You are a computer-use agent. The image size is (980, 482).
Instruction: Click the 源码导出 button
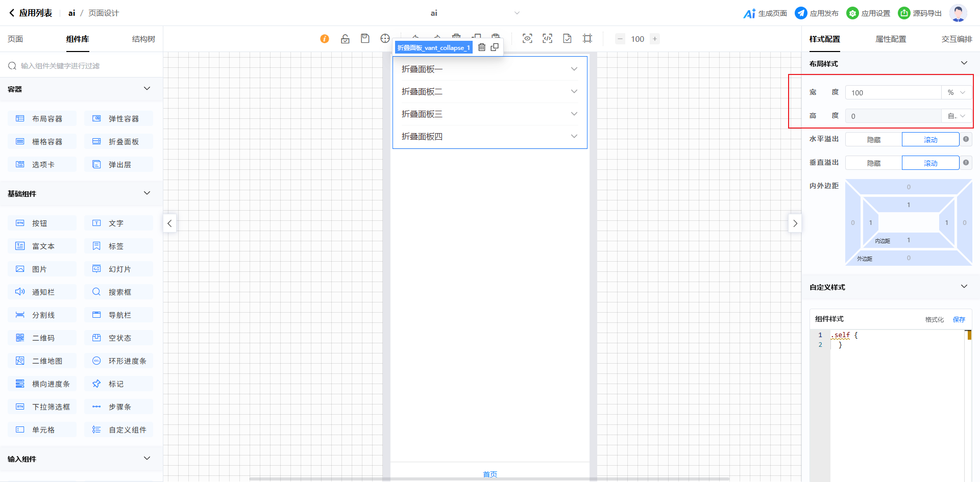(x=920, y=13)
